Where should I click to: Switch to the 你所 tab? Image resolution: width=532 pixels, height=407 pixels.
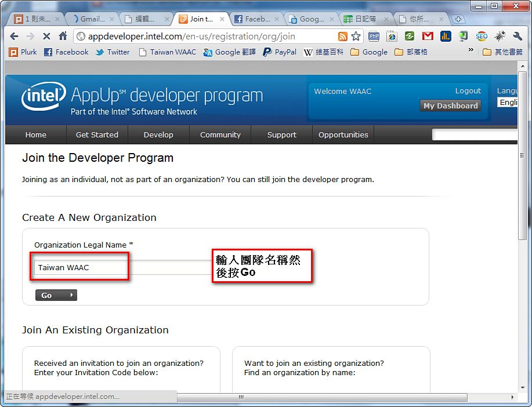[x=421, y=19]
